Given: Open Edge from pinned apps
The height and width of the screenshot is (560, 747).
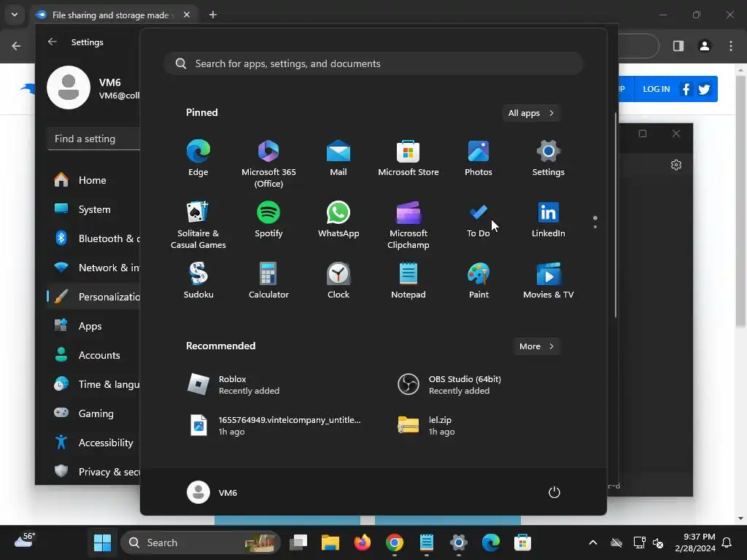Looking at the screenshot, I should tap(198, 158).
